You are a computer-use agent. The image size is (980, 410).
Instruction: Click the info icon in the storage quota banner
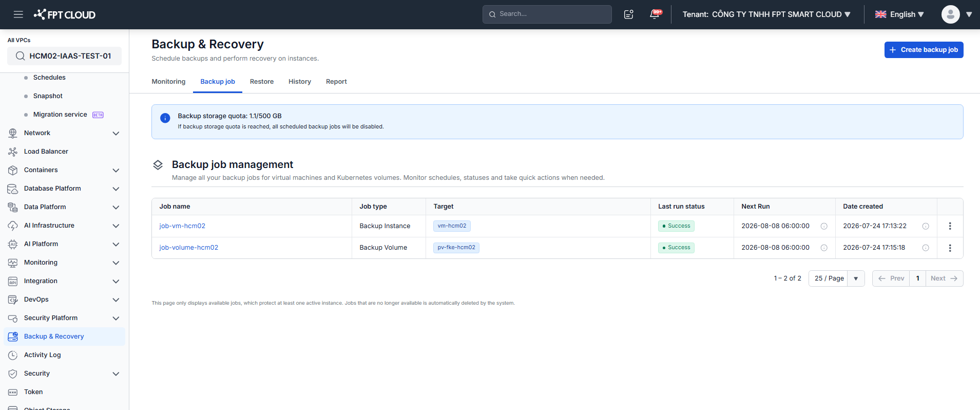[165, 118]
